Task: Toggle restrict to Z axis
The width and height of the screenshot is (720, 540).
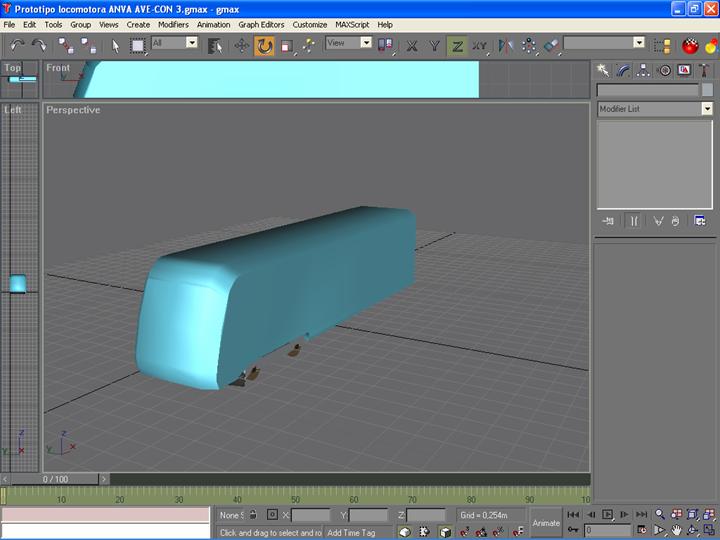Action: [x=457, y=45]
